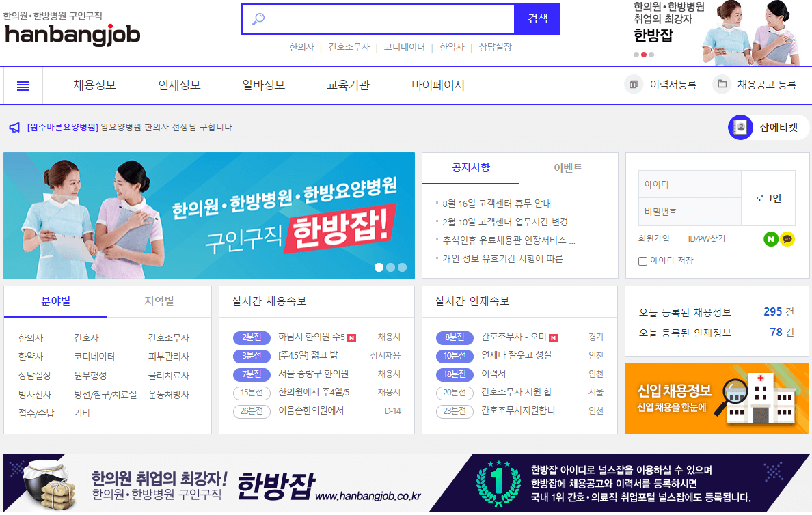The image size is (812, 515).
Task: Select the 피부관리사 category
Action: (169, 357)
